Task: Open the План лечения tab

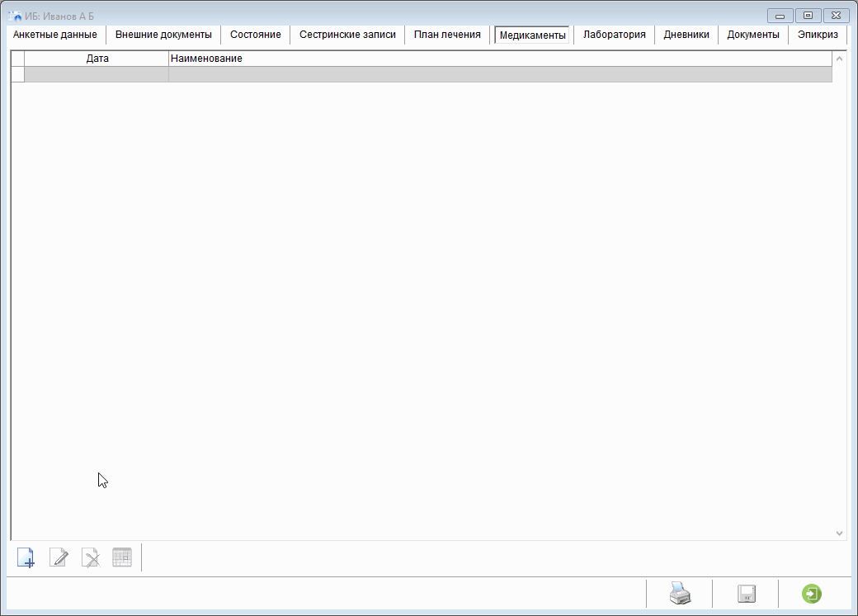Action: point(447,35)
